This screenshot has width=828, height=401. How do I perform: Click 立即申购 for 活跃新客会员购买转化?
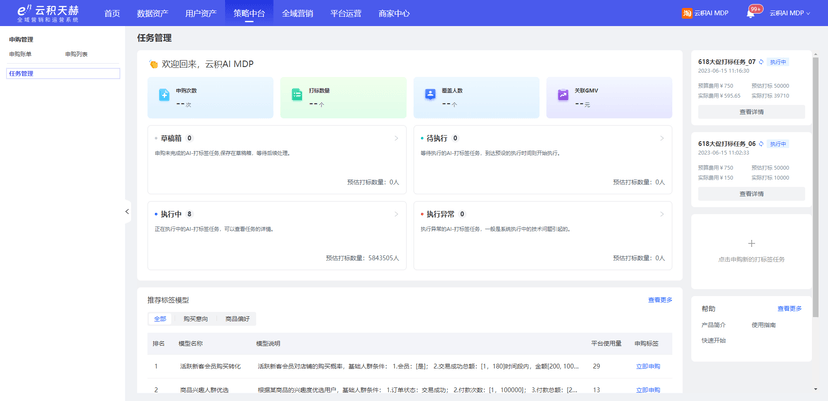coord(647,366)
